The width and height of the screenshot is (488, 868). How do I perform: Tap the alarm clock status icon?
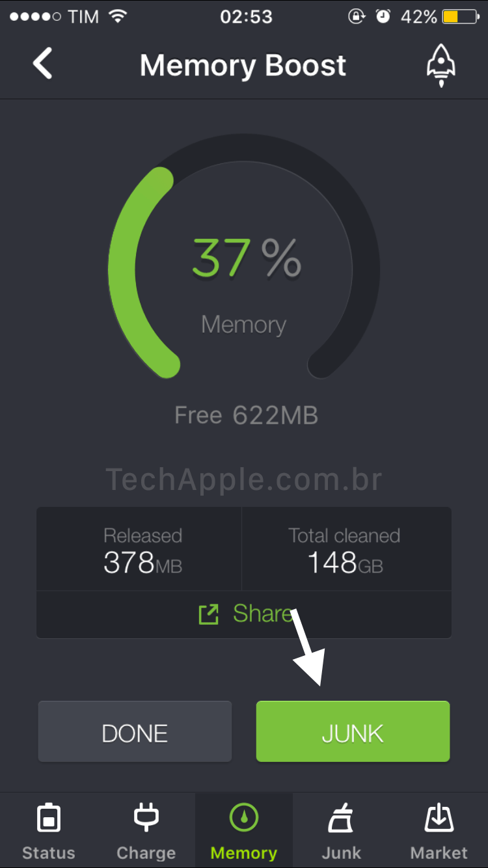point(383,17)
